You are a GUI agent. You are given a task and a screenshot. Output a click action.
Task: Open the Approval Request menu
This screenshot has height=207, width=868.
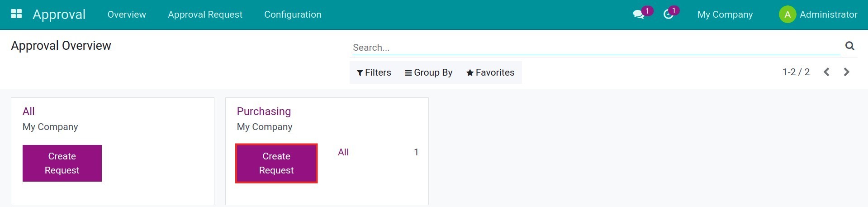(205, 14)
